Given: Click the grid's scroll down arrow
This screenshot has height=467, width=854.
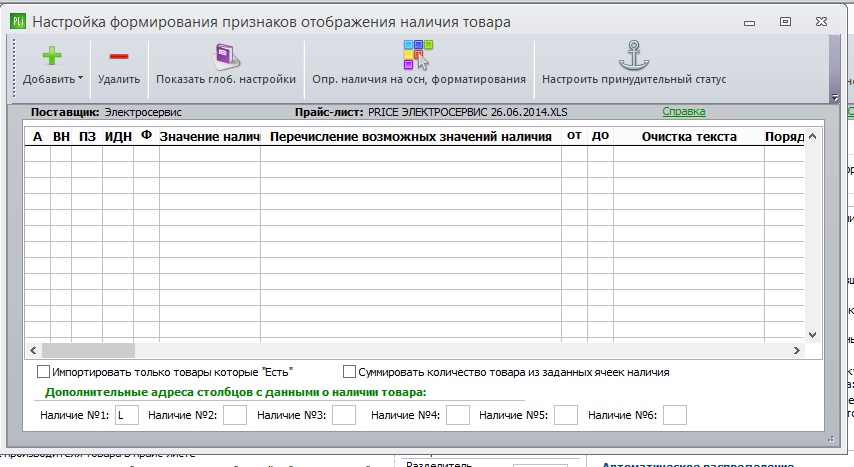Looking at the screenshot, I should [x=812, y=335].
